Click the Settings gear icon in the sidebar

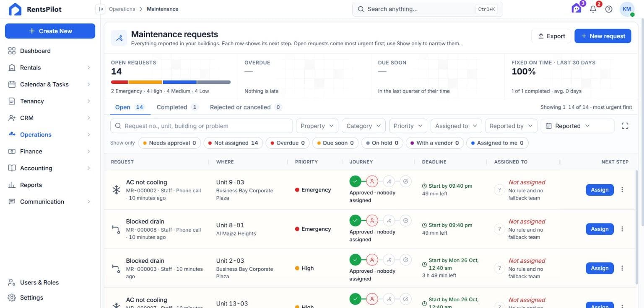click(12, 298)
